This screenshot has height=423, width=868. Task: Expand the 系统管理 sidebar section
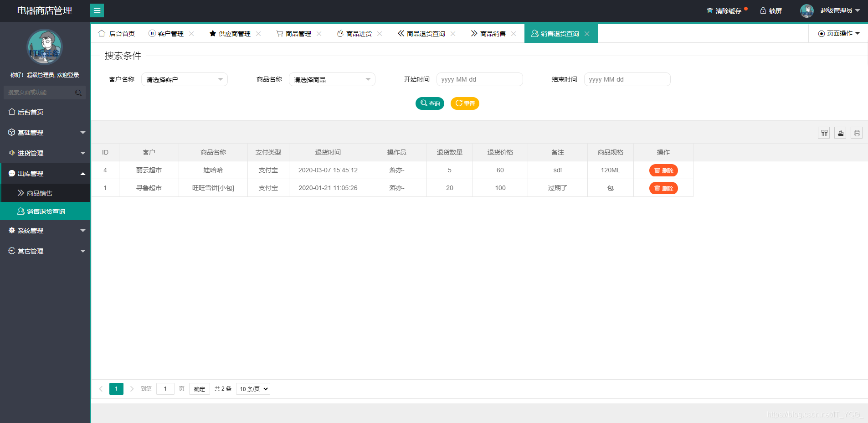click(x=45, y=230)
